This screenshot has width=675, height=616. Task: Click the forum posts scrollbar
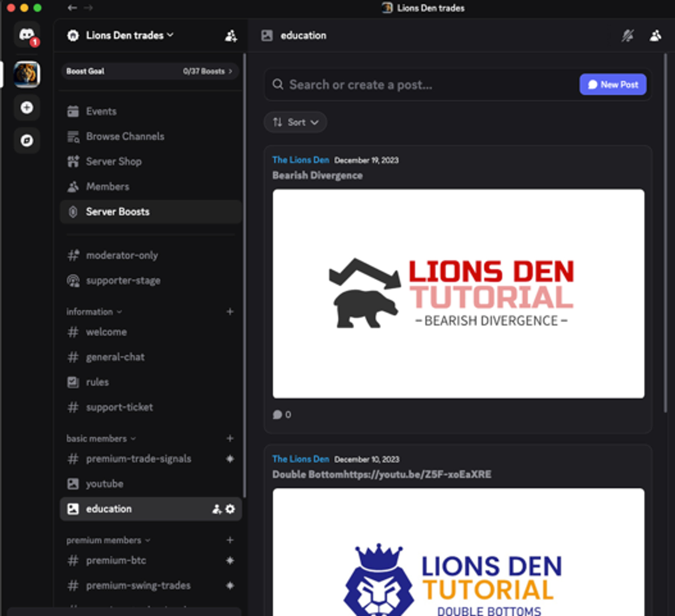pos(665,233)
